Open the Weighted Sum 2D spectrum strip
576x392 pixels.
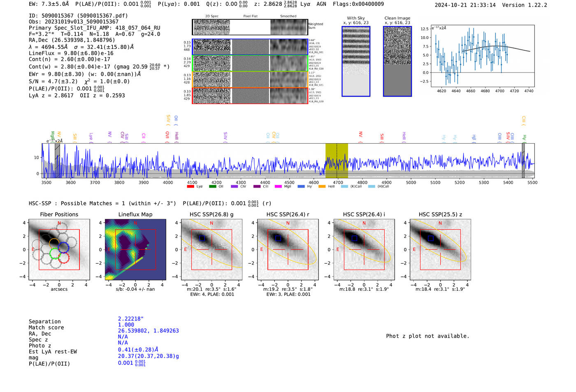click(250, 27)
